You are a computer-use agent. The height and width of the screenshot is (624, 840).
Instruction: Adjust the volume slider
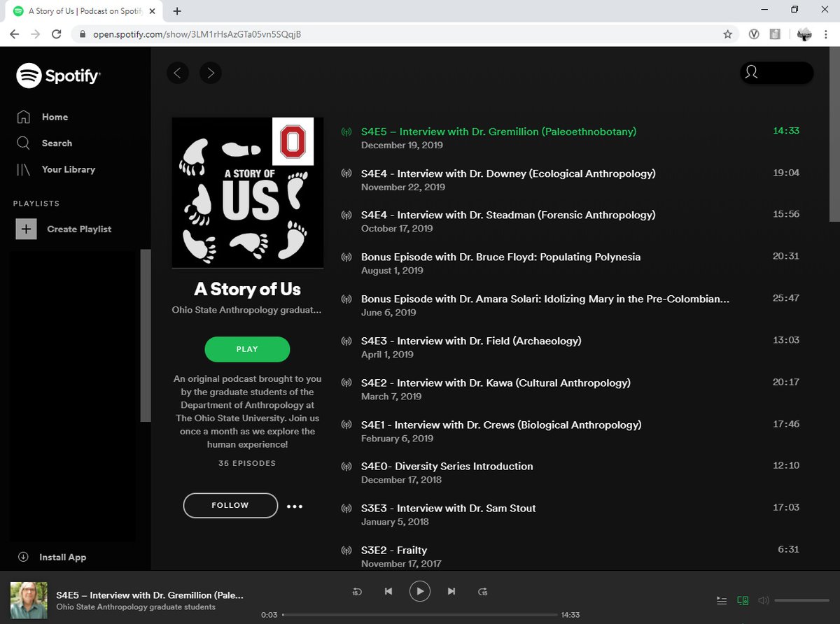point(802,600)
